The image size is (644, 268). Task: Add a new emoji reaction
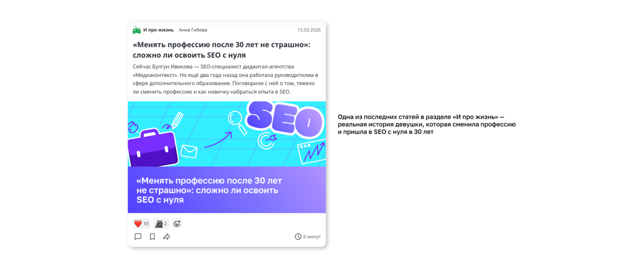177,224
